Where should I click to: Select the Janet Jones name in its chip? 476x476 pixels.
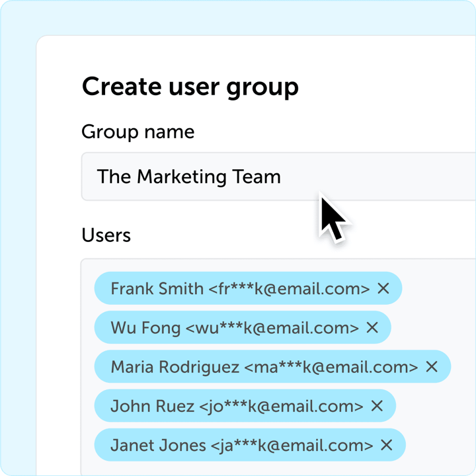pyautogui.click(x=158, y=446)
